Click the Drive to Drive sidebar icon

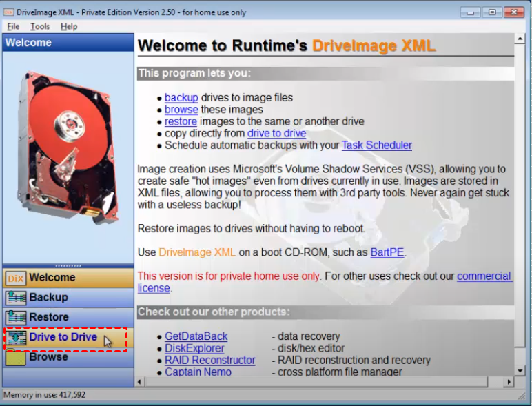tap(15, 338)
